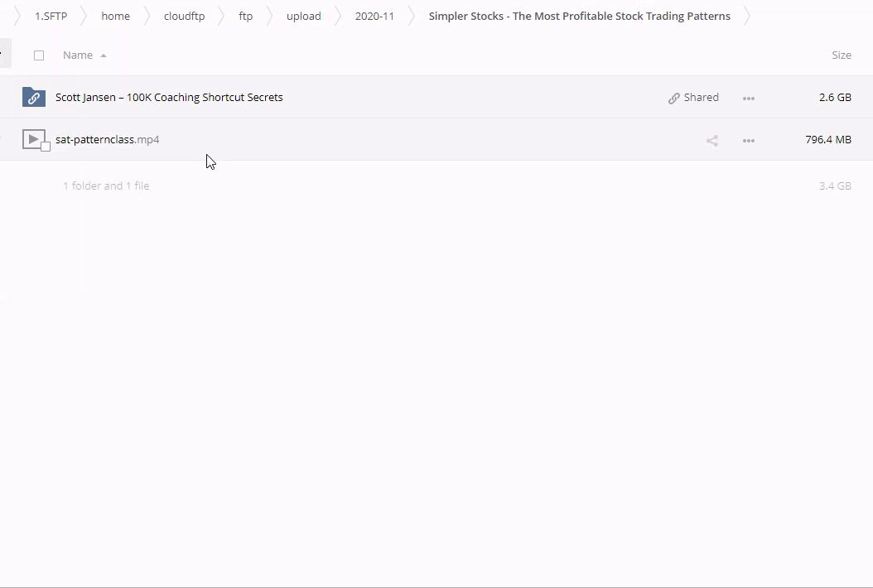This screenshot has width=873, height=588.
Task: Sort files by the Name column header
Action: (78, 55)
